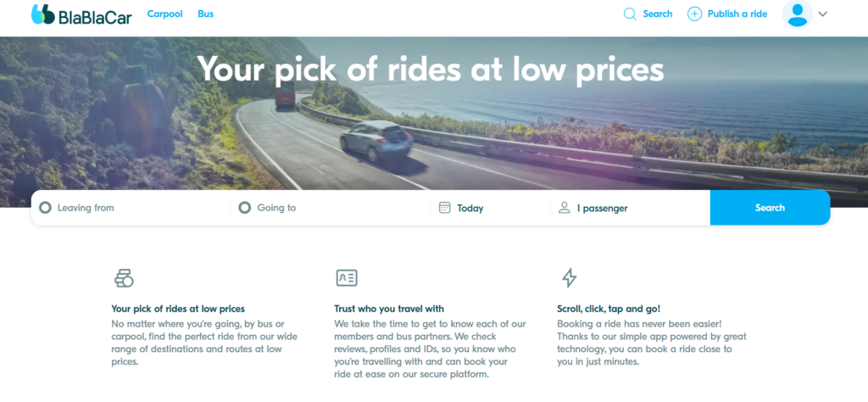The height and width of the screenshot is (402, 868).
Task: Click the calendar icon in search bar
Action: coord(445,208)
